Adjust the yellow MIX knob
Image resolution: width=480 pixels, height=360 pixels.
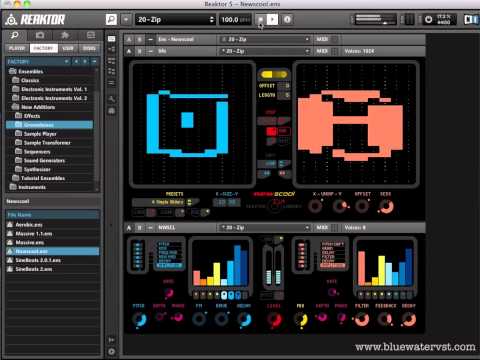click(x=301, y=320)
